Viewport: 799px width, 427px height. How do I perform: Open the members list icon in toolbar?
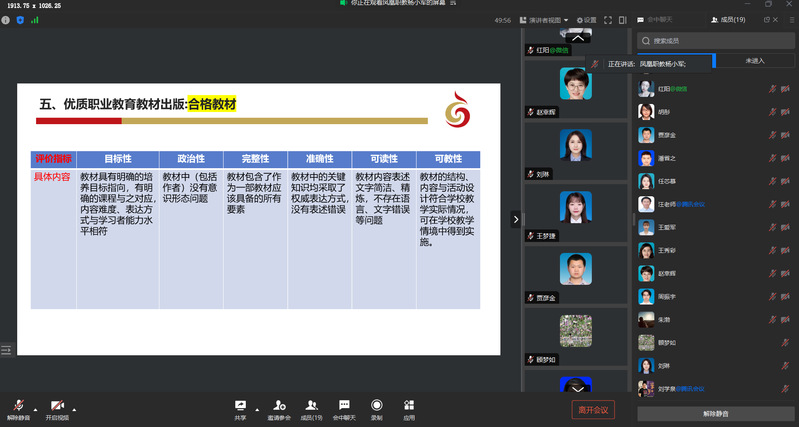coord(311,404)
